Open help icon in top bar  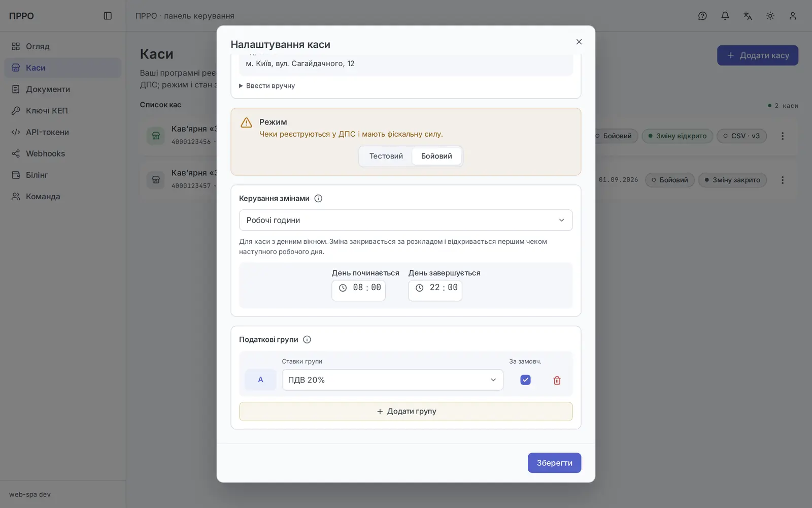702,16
